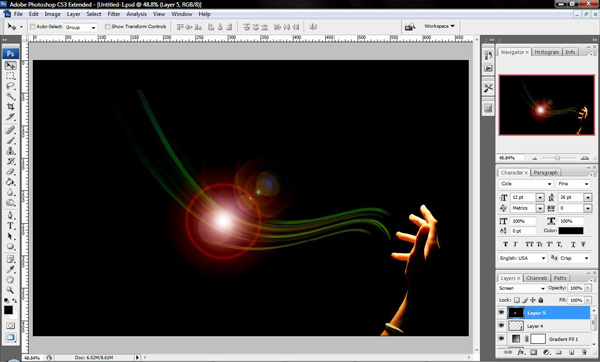Switch to the Info tab

click(x=570, y=52)
